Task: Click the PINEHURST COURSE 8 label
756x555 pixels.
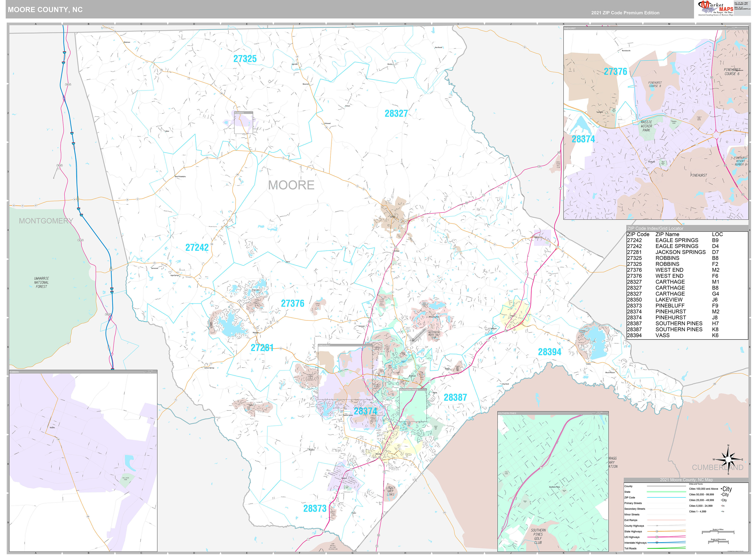Action: click(655, 84)
